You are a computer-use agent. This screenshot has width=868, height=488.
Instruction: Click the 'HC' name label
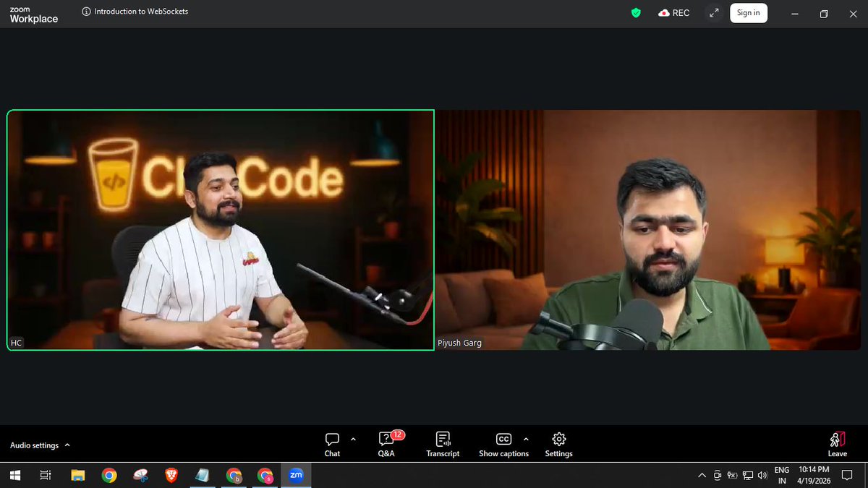pyautogui.click(x=16, y=343)
